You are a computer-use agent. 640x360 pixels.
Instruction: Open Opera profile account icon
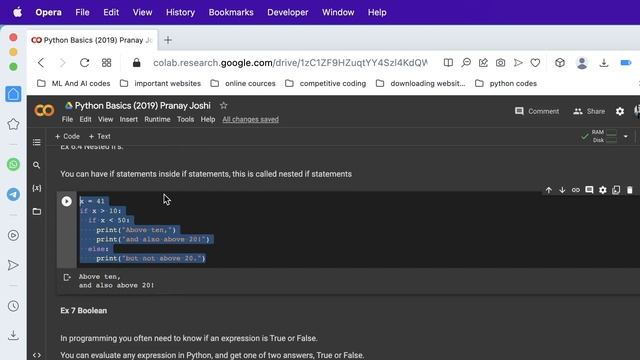pyautogui.click(x=582, y=63)
